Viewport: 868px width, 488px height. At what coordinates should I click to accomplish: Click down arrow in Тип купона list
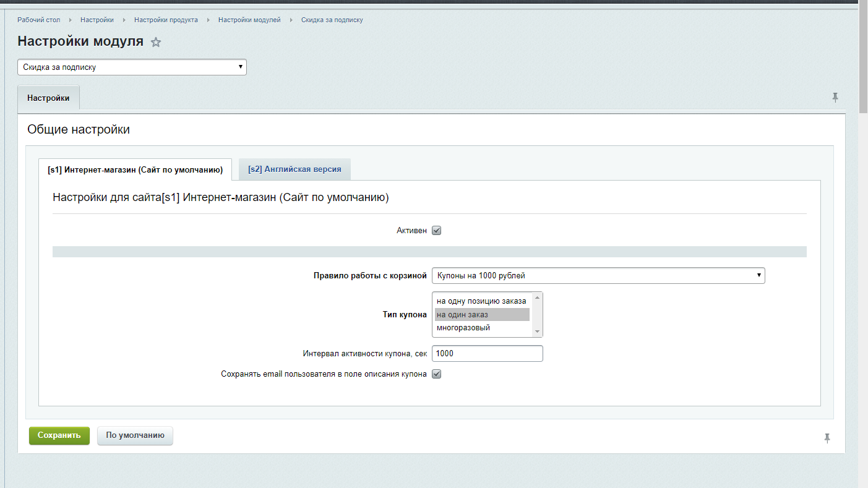coord(537,332)
